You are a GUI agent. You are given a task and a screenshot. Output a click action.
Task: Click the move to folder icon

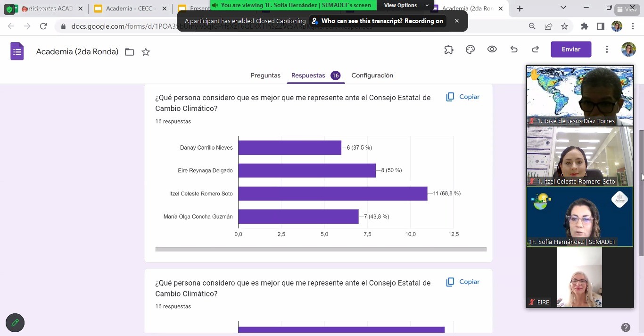pyautogui.click(x=129, y=52)
